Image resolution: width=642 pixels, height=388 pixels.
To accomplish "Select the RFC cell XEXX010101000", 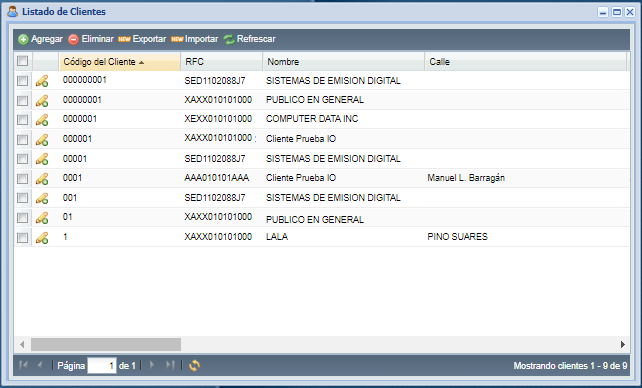I will coord(218,119).
